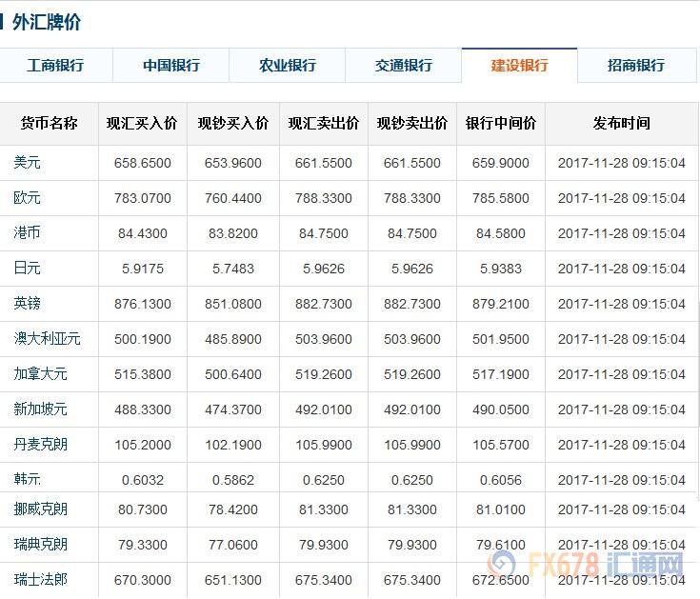700x599 pixels.
Task: Select the 挪威克朗 currency name
Action: [40, 509]
